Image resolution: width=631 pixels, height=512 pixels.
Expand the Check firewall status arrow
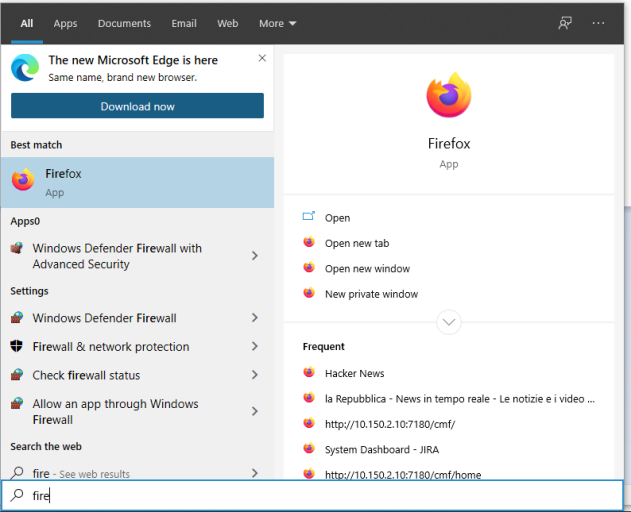pyautogui.click(x=254, y=375)
